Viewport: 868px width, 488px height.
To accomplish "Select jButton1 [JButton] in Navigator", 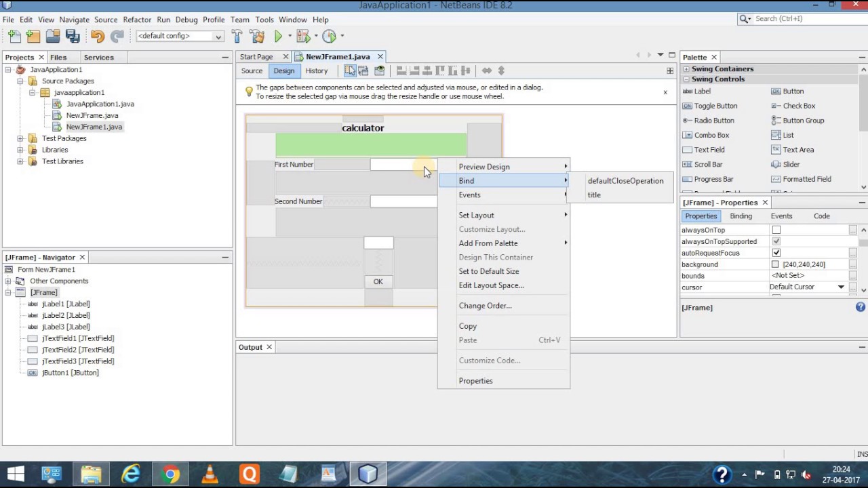I will coord(70,373).
